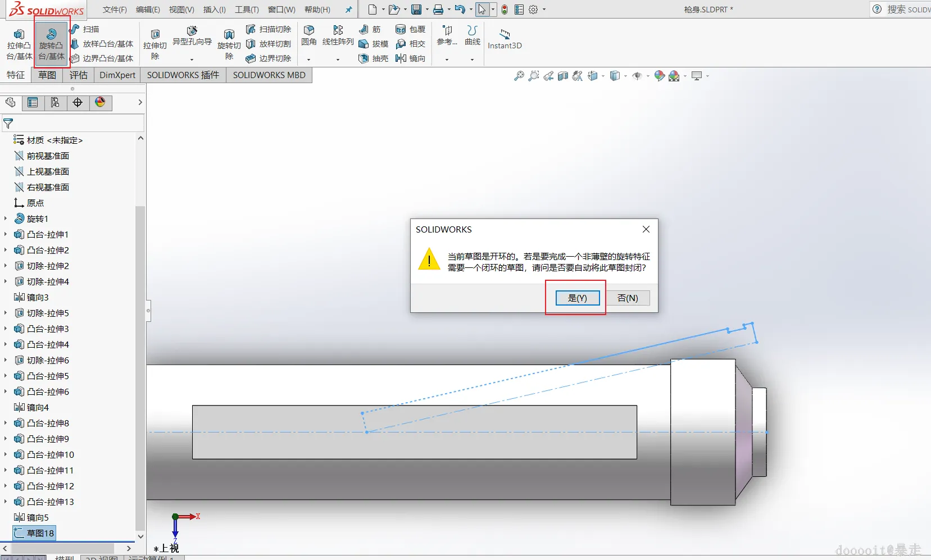Toggle the Instant3D mode
Image resolution: width=931 pixels, height=560 pixels.
click(505, 38)
